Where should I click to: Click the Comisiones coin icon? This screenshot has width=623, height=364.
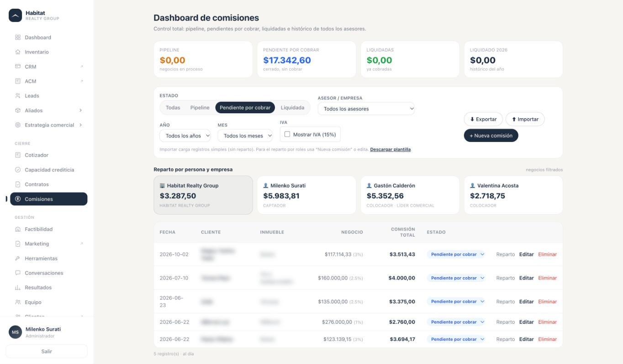18,199
